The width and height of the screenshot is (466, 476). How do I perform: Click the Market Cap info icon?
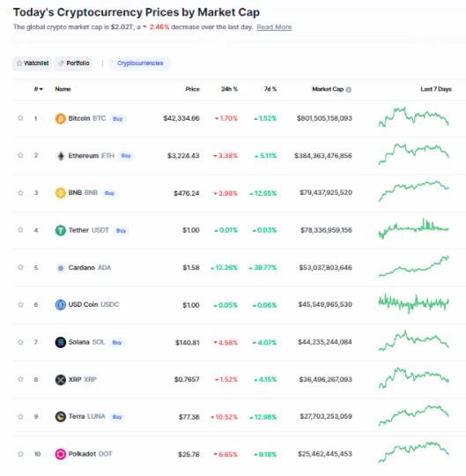pyautogui.click(x=349, y=90)
